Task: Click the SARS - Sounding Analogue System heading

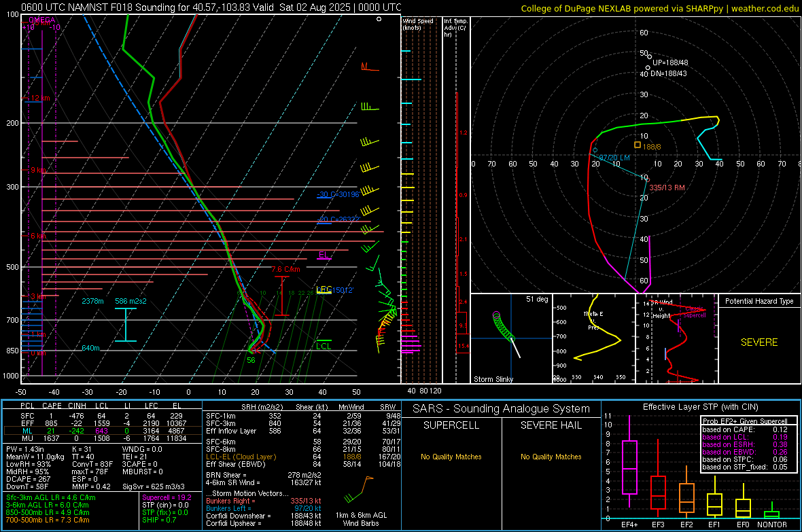Action: click(x=501, y=409)
